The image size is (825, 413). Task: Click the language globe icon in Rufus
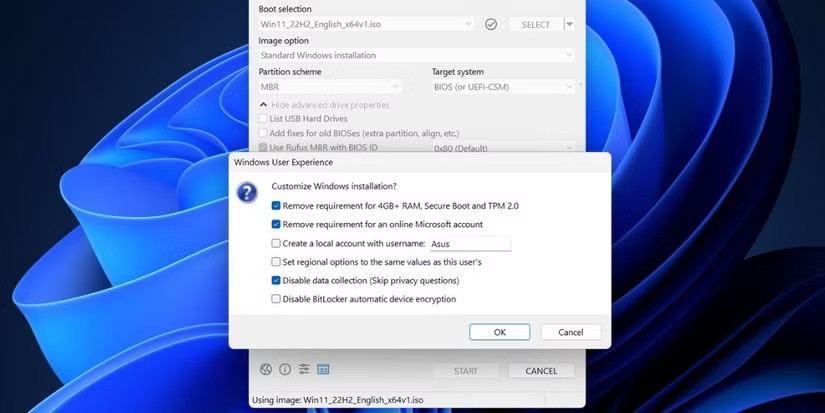[x=266, y=369]
